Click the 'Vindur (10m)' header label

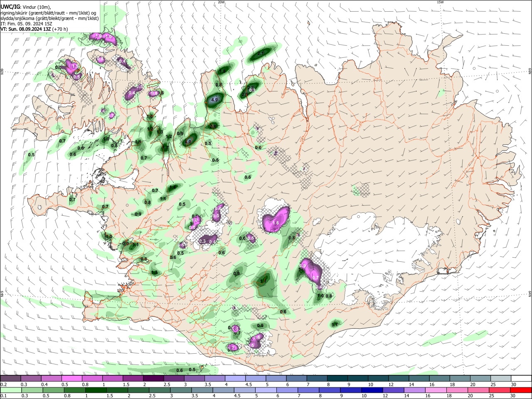[x=37, y=7]
